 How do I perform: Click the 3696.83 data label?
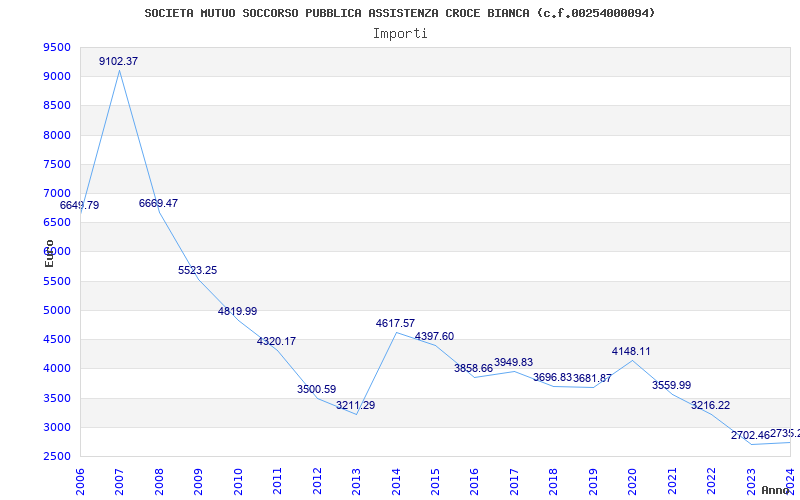click(x=553, y=378)
